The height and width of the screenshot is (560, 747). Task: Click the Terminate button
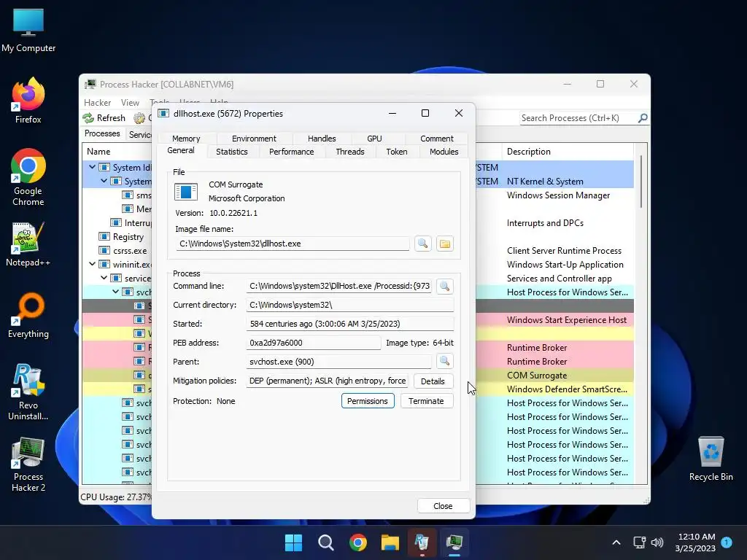click(x=426, y=401)
